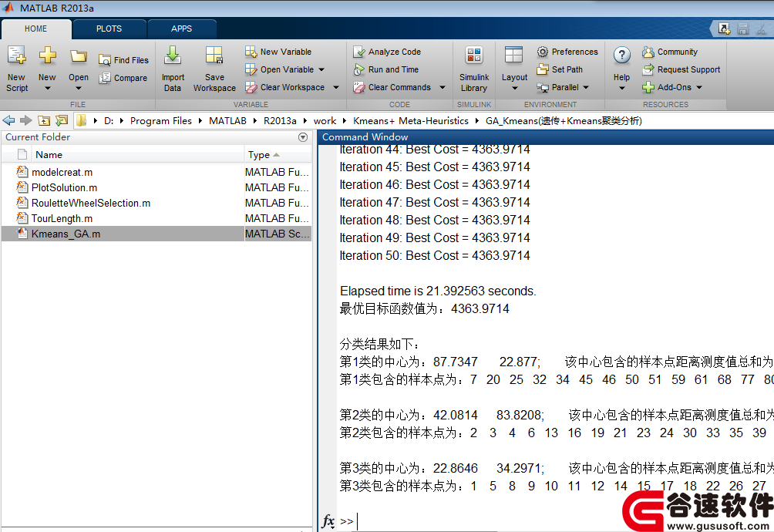Image resolution: width=774 pixels, height=532 pixels.
Task: Select the RouletteWheelSelection.m file
Action: [156, 203]
